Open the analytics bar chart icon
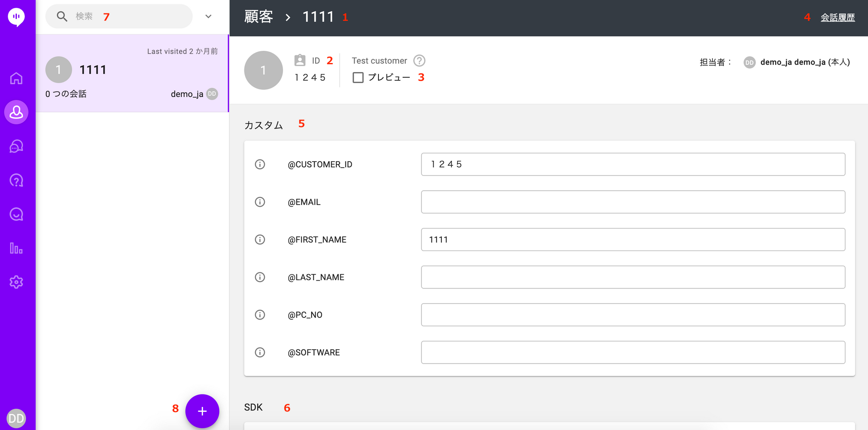The image size is (868, 430). (16, 248)
